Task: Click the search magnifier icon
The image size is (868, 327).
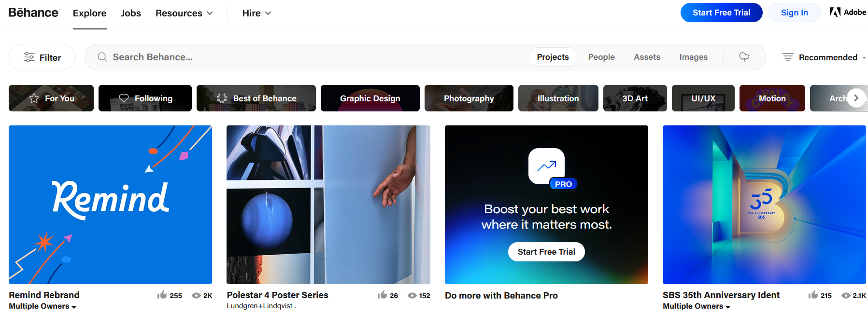Action: point(102,57)
